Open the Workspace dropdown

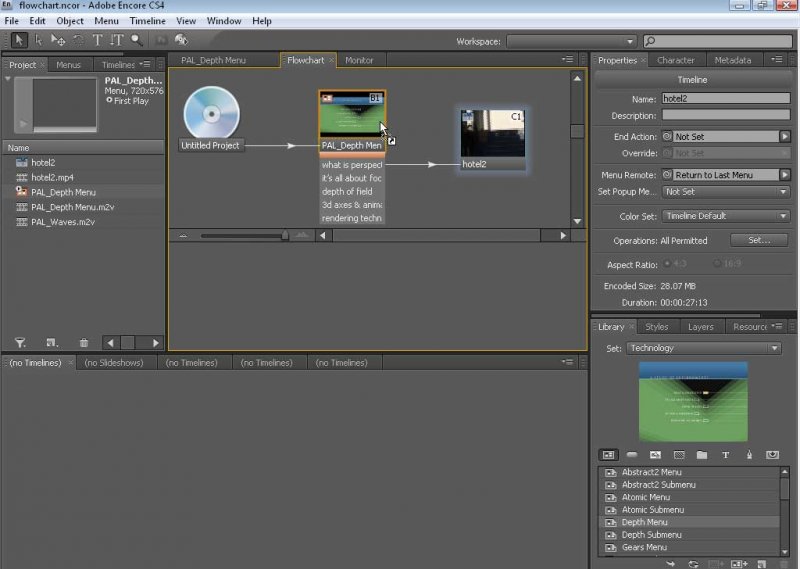click(x=571, y=41)
